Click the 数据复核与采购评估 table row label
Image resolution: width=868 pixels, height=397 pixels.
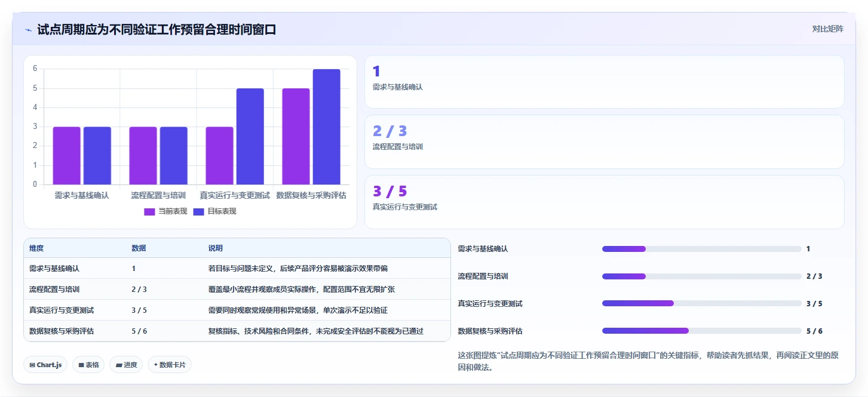(x=62, y=331)
